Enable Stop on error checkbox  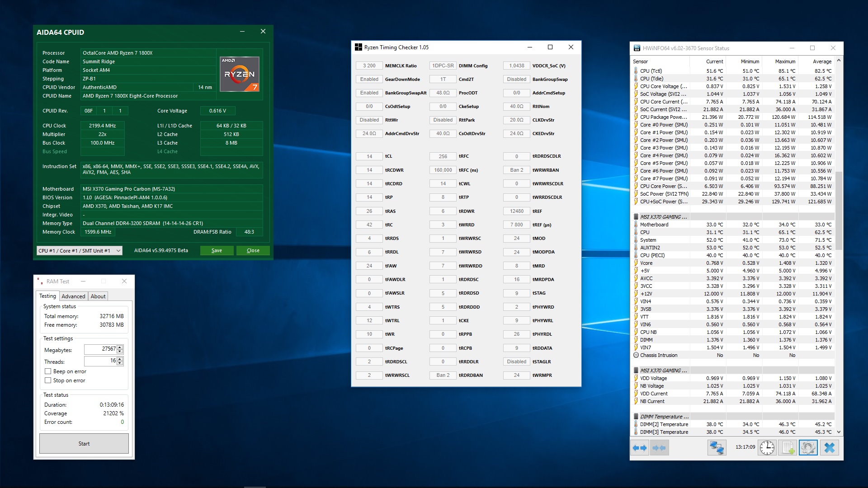click(48, 380)
